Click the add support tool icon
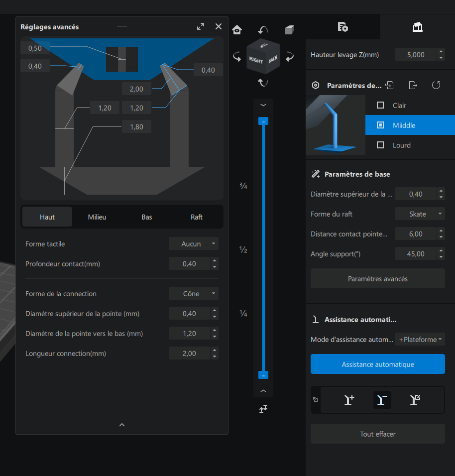 pos(349,399)
